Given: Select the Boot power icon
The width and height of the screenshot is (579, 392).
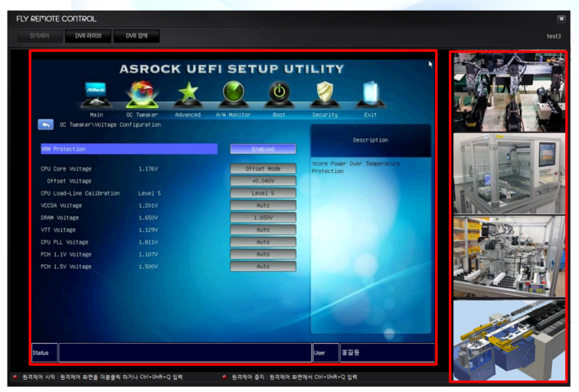Looking at the screenshot, I should coord(279,94).
